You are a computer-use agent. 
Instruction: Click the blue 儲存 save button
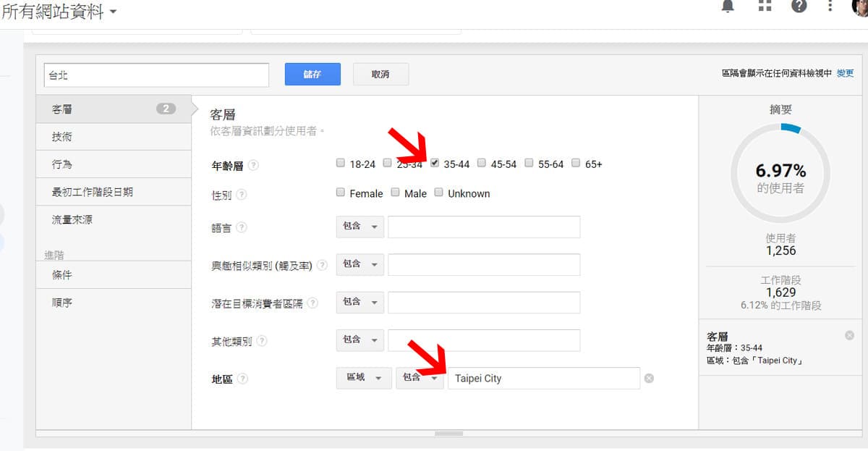tap(312, 74)
